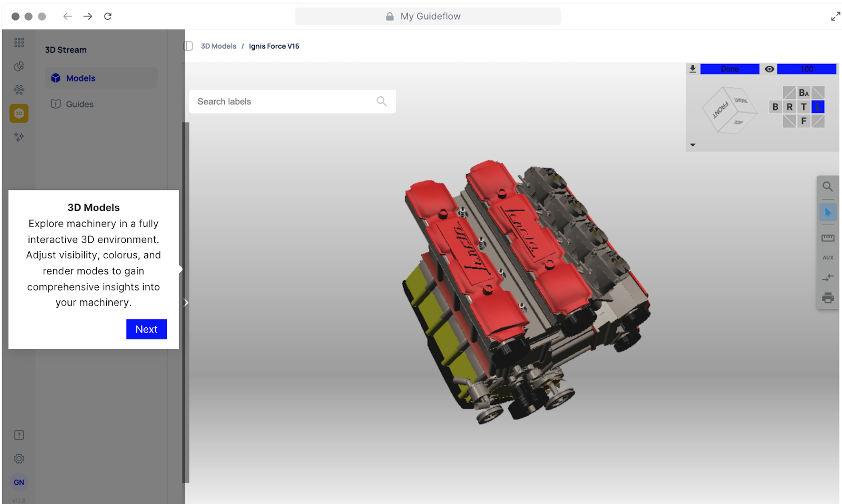The height and width of the screenshot is (504, 842).
Task: Open the analytics pie chart sidebar icon
Action: 19,66
